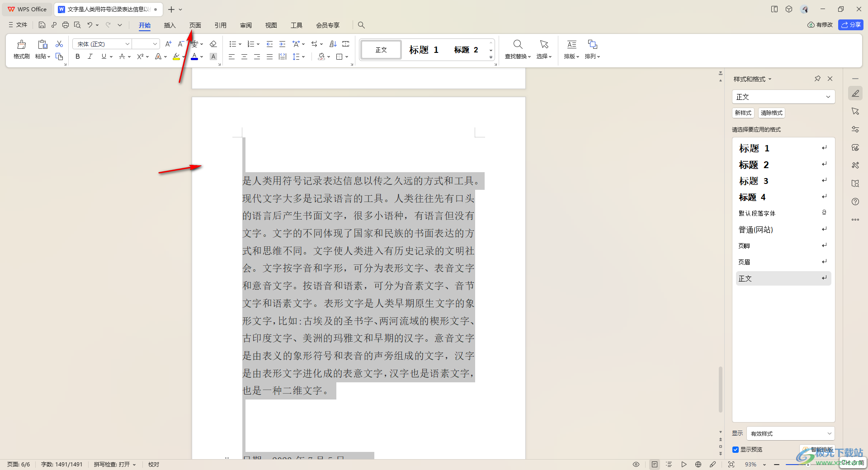Click the 拼写检查: 打开 status item
Screen dimensions: 868x470
pyautogui.click(x=115, y=465)
